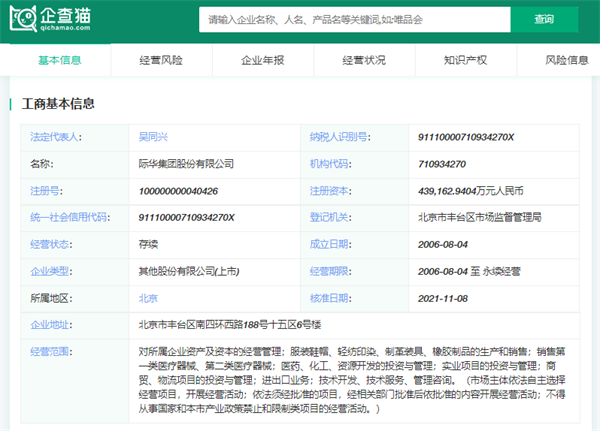Screen dimensions: 600x431
Task: Select approval date 2021-11-08
Action: tap(443, 298)
